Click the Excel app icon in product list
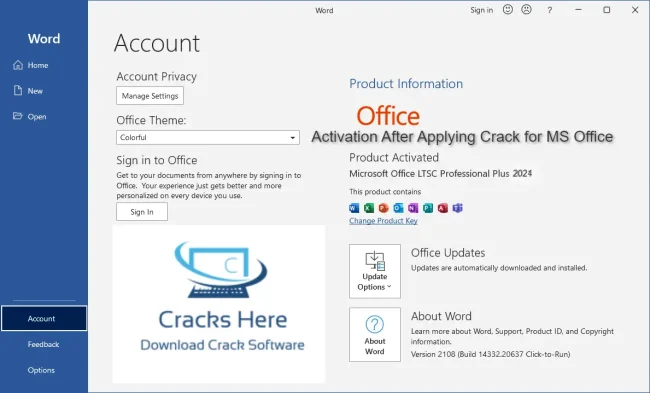 pyautogui.click(x=369, y=208)
